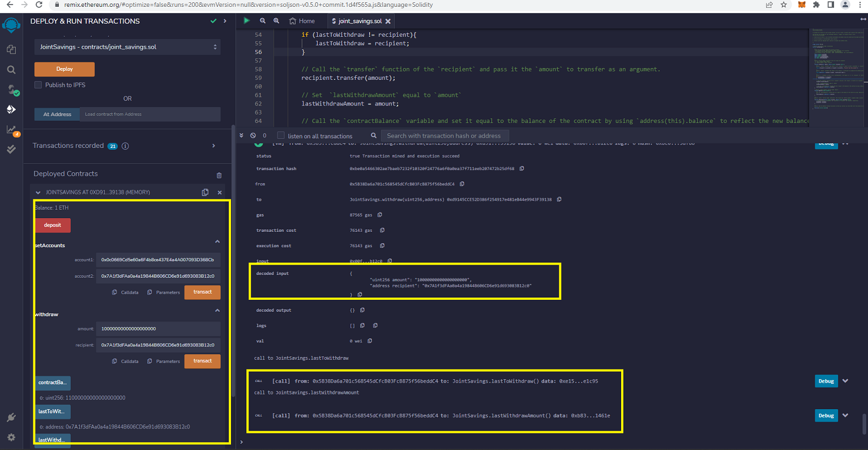Image resolution: width=868 pixels, height=450 pixels.
Task: Click the setAccounts account1 input field
Action: pos(158,260)
